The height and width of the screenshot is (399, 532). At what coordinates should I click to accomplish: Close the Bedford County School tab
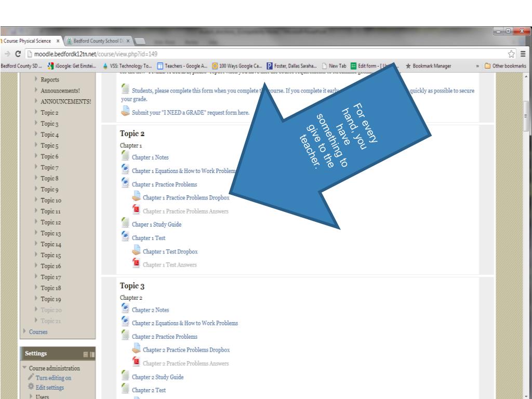click(128, 41)
